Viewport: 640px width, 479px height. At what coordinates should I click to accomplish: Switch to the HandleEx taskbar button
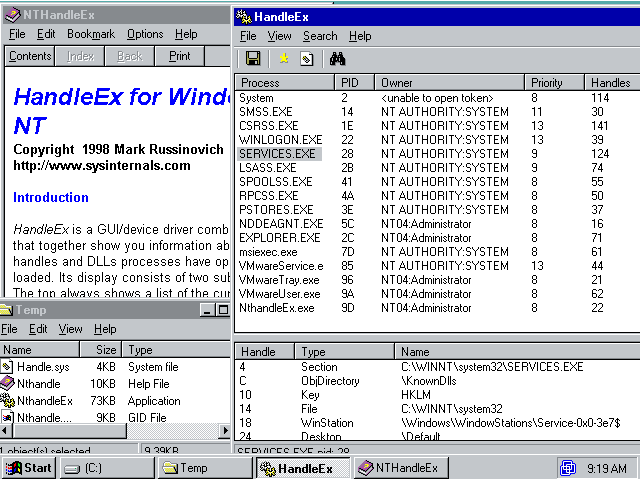pos(303,468)
